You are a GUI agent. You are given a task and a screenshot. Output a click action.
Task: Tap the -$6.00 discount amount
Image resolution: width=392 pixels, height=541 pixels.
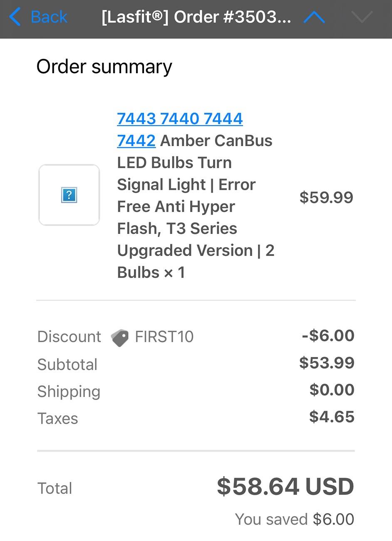point(328,335)
